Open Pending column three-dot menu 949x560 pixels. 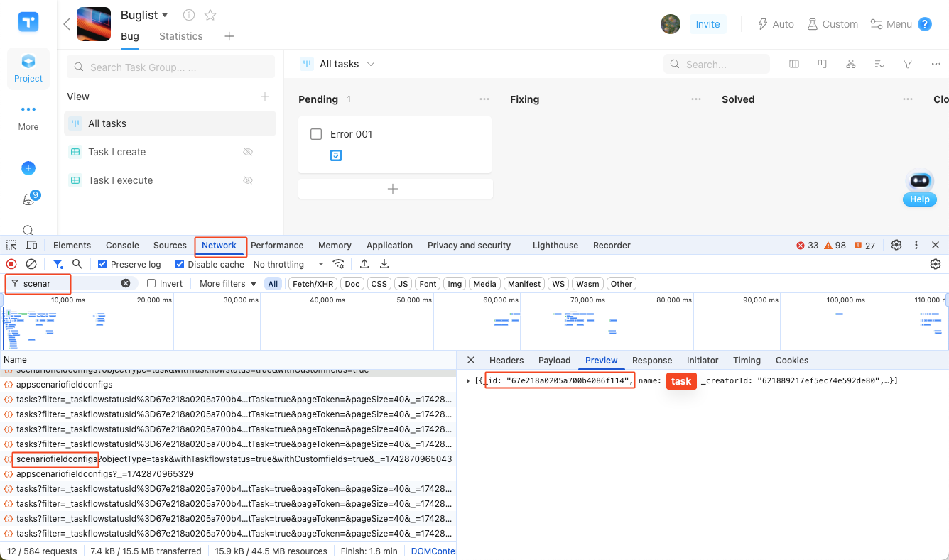pyautogui.click(x=484, y=99)
